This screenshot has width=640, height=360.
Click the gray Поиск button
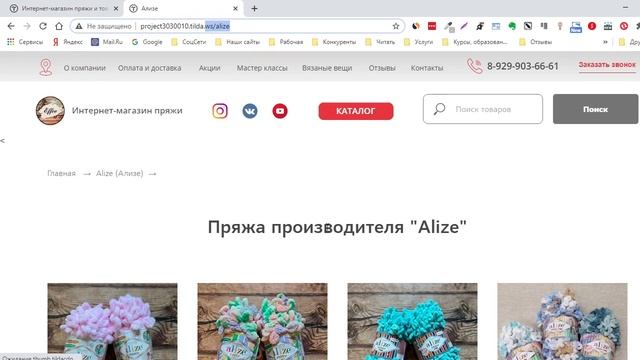coord(595,109)
